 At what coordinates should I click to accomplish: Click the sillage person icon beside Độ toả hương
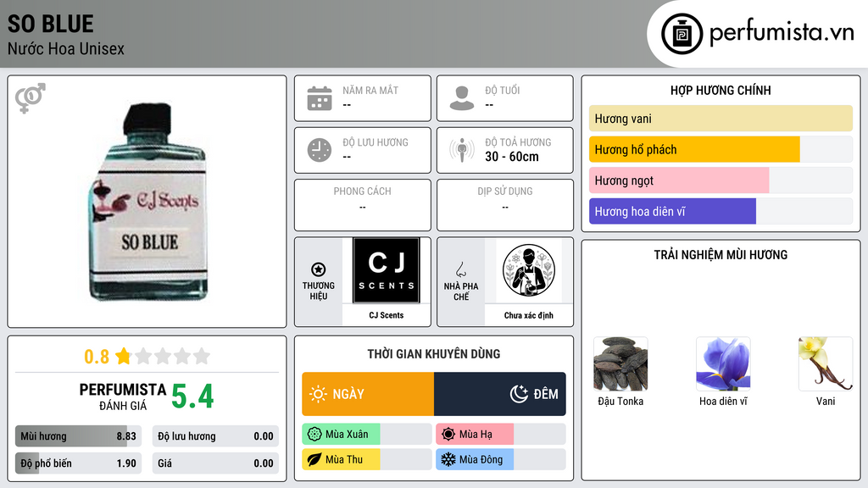click(x=462, y=150)
